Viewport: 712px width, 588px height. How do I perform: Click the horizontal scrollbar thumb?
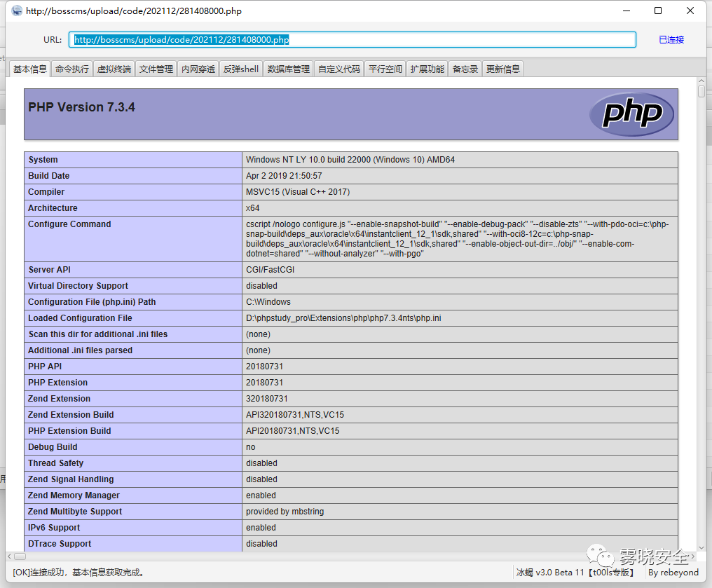pyautogui.click(x=20, y=556)
